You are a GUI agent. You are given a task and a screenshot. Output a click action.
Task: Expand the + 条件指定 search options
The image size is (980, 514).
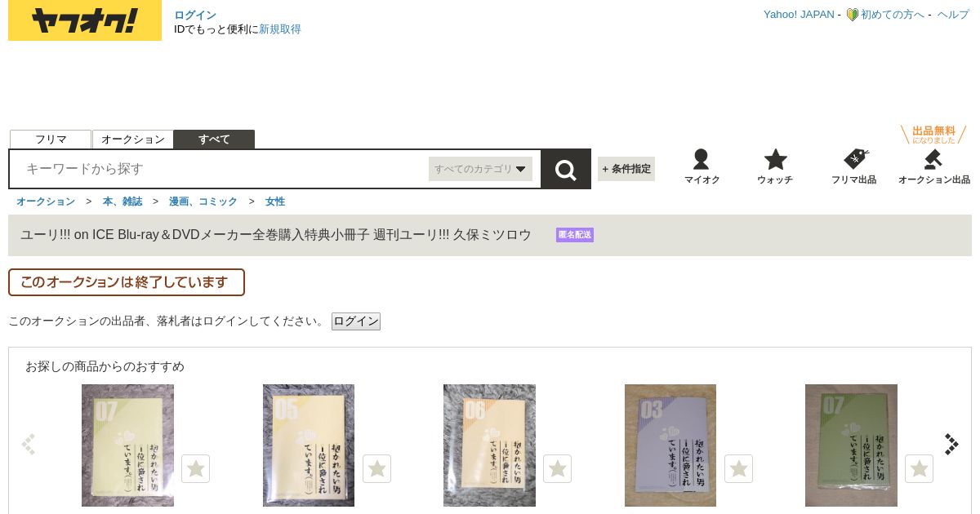tap(626, 169)
